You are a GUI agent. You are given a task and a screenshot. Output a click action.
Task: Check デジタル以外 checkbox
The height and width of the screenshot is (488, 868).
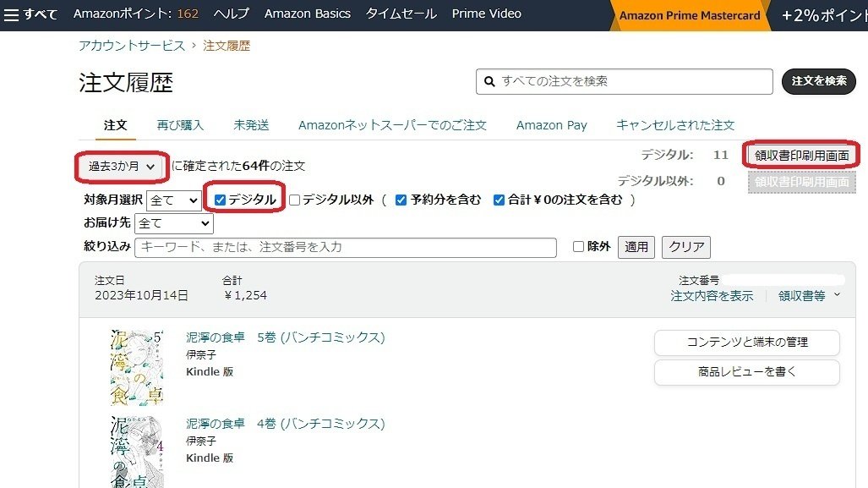click(x=294, y=200)
